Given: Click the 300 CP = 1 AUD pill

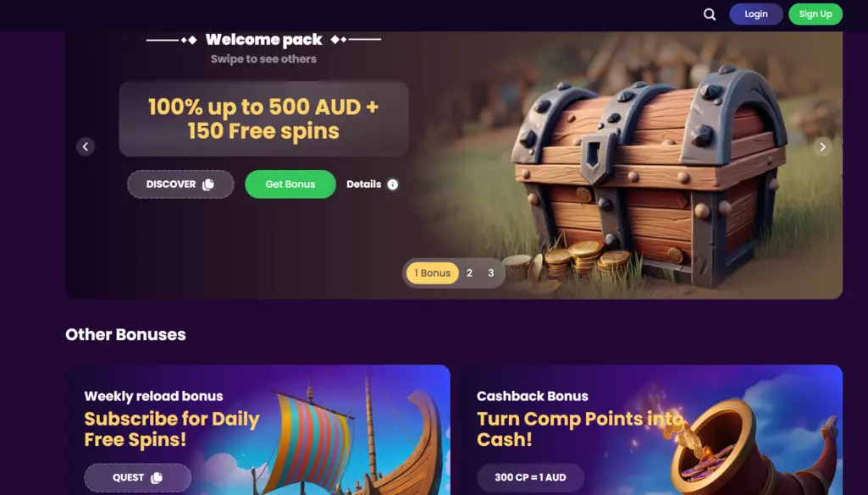Looking at the screenshot, I should point(530,477).
